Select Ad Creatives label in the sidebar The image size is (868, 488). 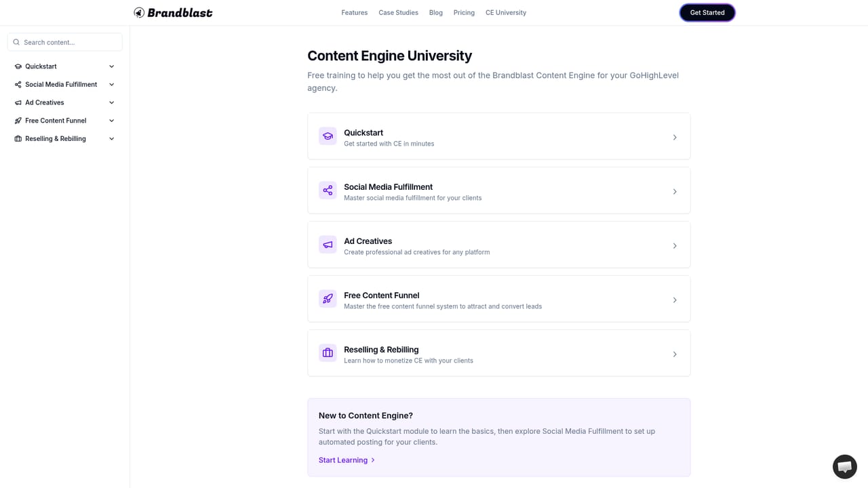(45, 102)
